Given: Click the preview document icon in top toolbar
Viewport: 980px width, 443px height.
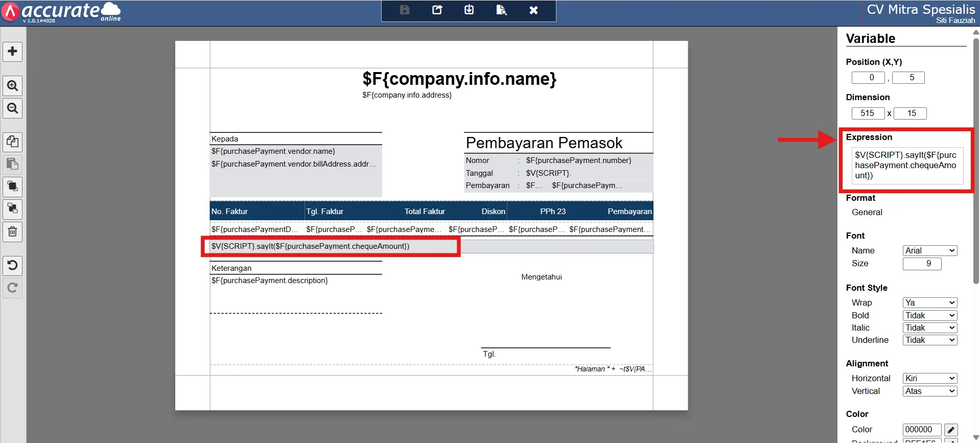Looking at the screenshot, I should [x=501, y=10].
